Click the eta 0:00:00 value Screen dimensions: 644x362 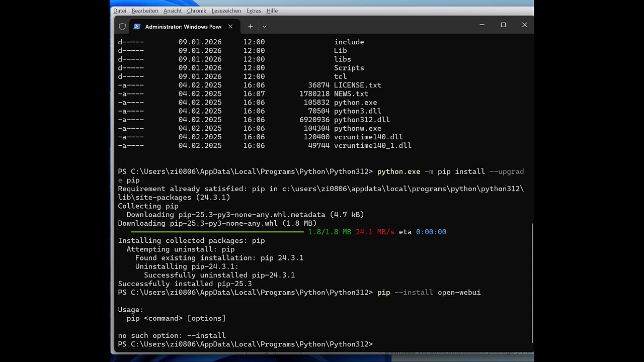423,232
